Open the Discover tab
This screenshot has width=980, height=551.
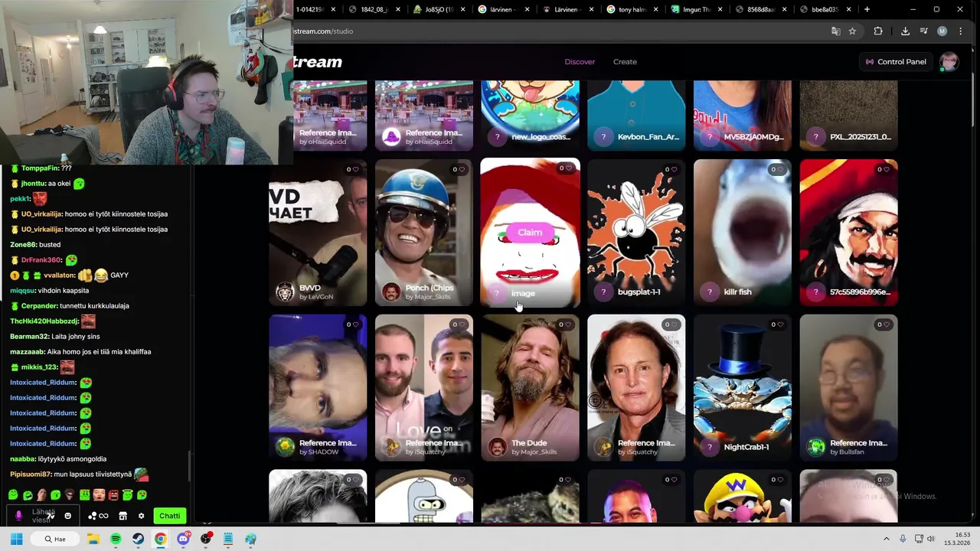580,61
